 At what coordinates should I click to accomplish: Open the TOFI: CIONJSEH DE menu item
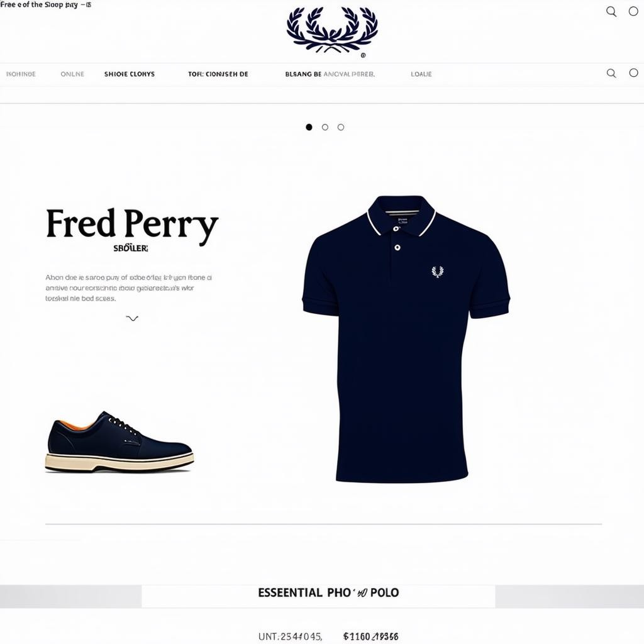pyautogui.click(x=218, y=74)
